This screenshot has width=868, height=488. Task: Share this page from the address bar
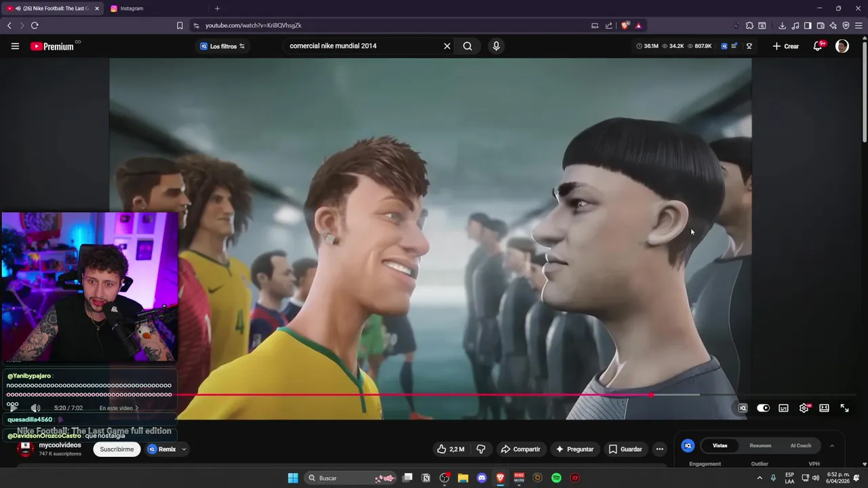tap(609, 26)
